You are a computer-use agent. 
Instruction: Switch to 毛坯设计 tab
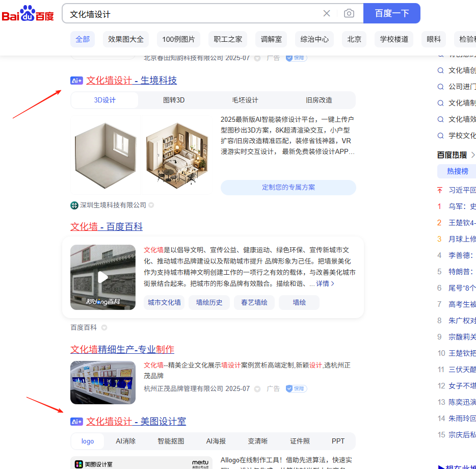click(245, 100)
